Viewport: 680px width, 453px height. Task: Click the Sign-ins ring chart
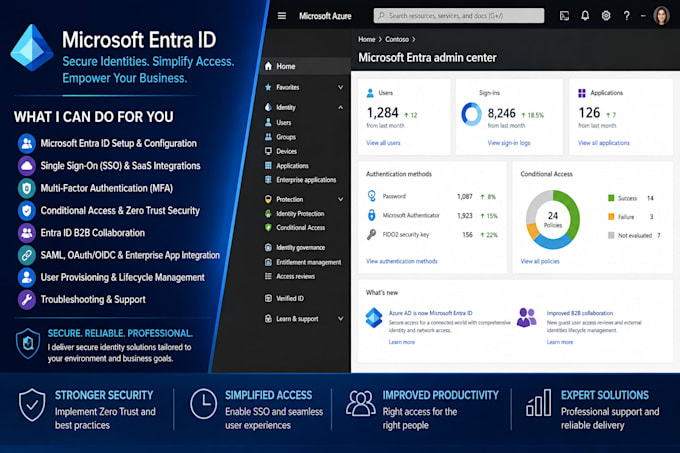click(471, 114)
